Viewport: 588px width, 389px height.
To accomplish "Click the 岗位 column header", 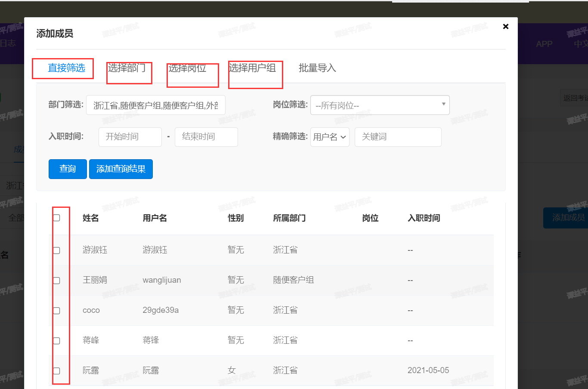I will pos(370,218).
